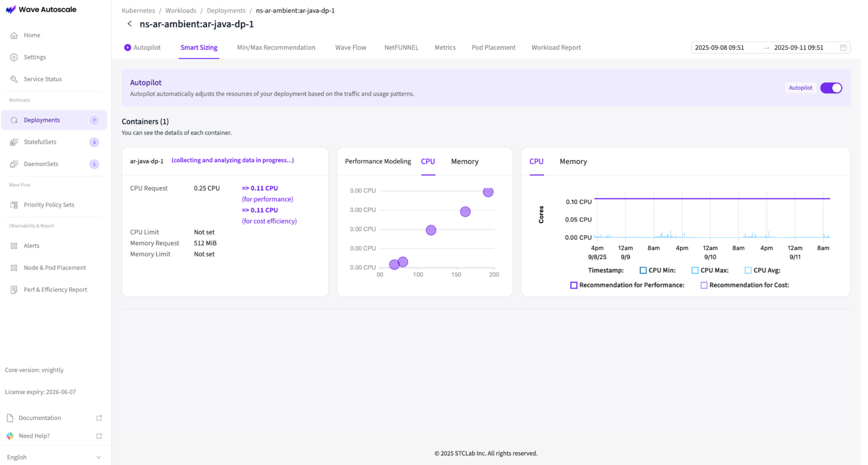Click the Perf & Efficiency Report icon

pos(14,290)
